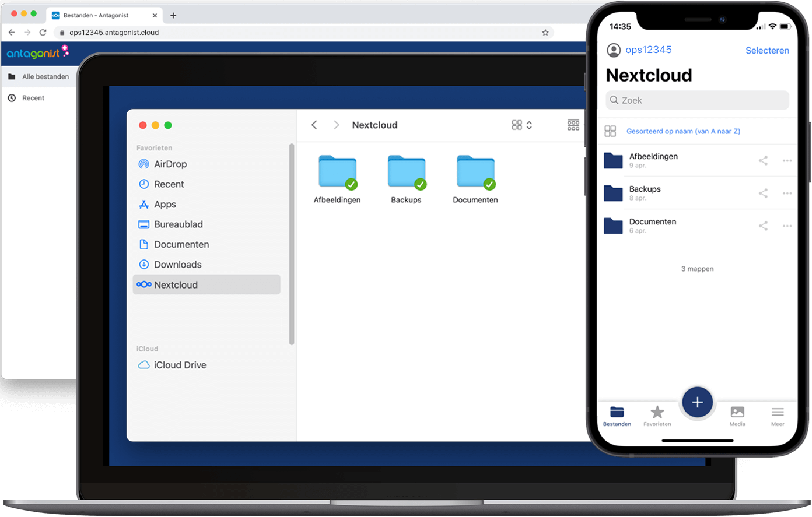Open more options for Documenten on phone
The width and height of the screenshot is (812, 517).
pyautogui.click(x=787, y=226)
